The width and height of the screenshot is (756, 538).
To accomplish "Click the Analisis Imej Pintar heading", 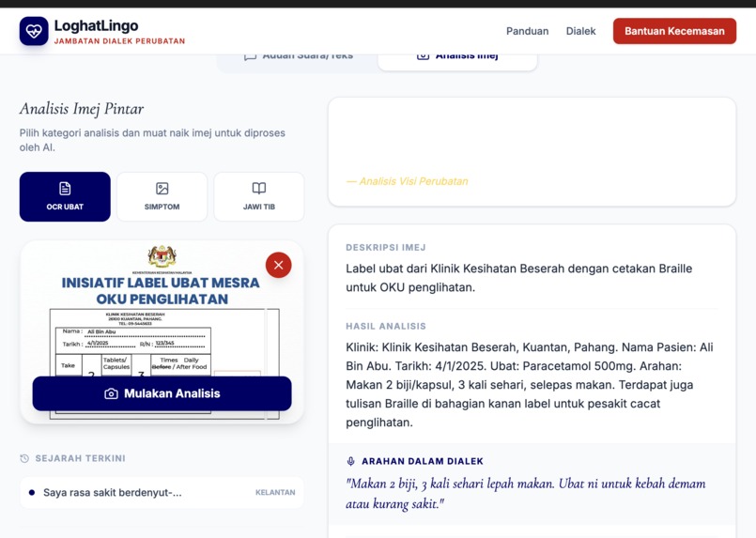I will [x=82, y=109].
